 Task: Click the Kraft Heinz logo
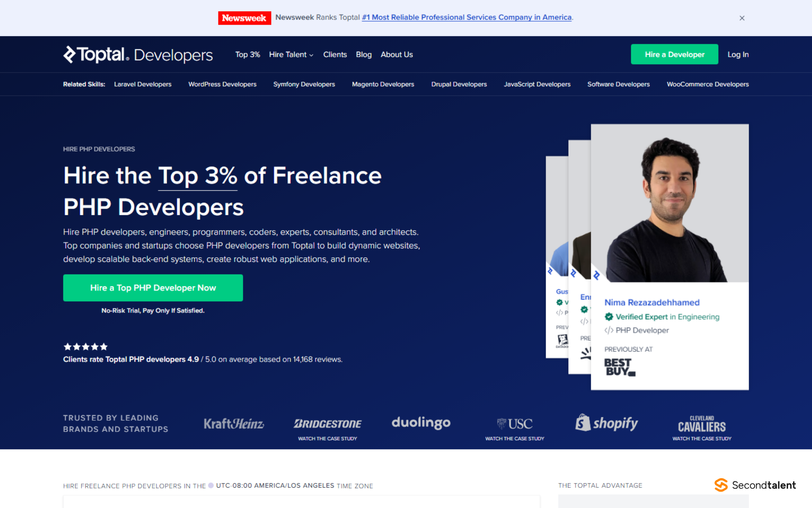point(234,424)
